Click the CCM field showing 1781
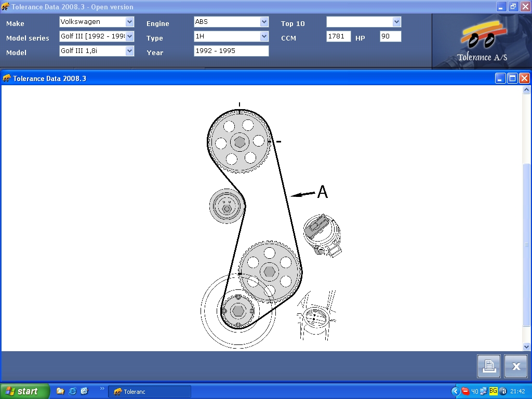The image size is (532, 399). click(x=339, y=36)
